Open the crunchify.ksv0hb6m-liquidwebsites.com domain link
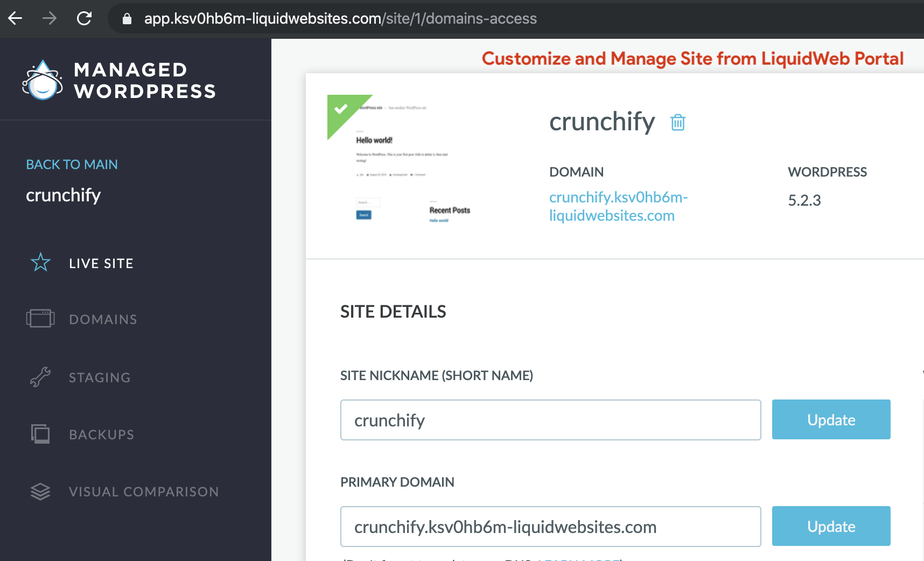 (x=618, y=206)
